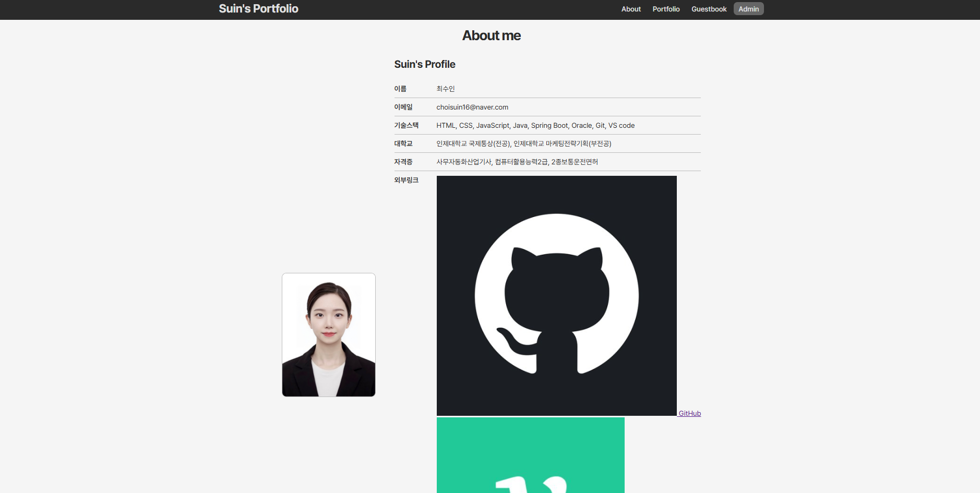This screenshot has height=493, width=980.
Task: Select the choisuin16@naver.com email text
Action: (472, 107)
